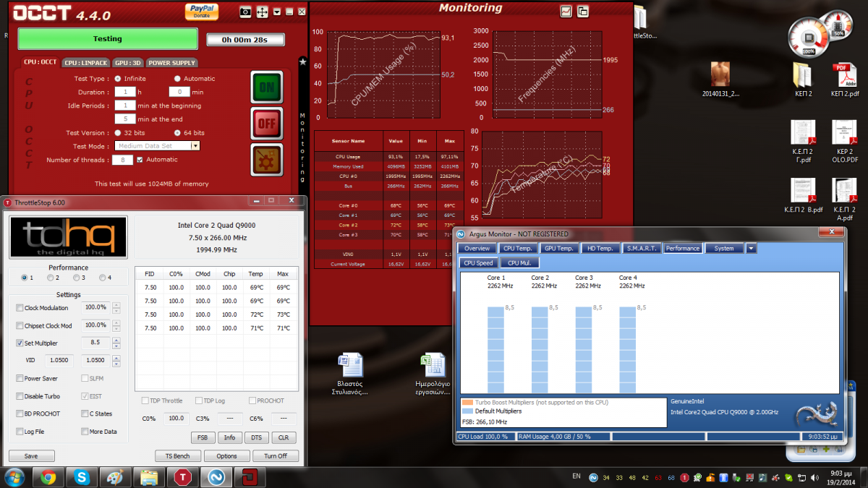Select the Infinite test type radio
Image resolution: width=868 pixels, height=488 pixels.
pyautogui.click(x=118, y=79)
